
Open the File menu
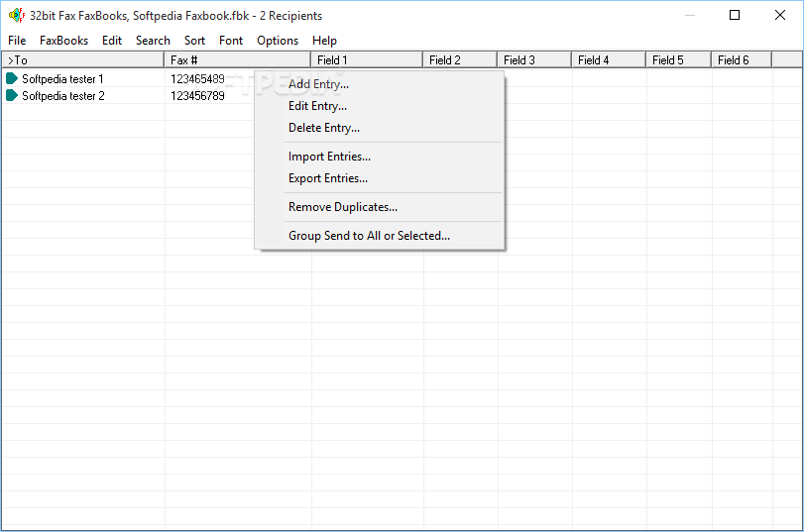click(x=17, y=41)
